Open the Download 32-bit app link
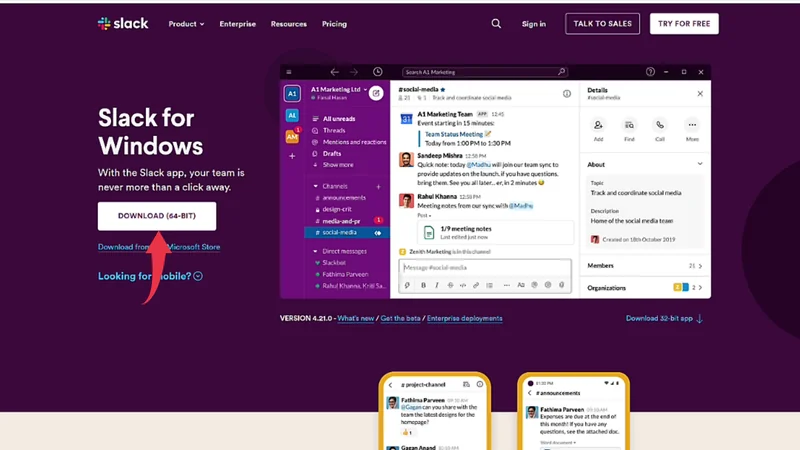The image size is (800, 450). click(664, 318)
